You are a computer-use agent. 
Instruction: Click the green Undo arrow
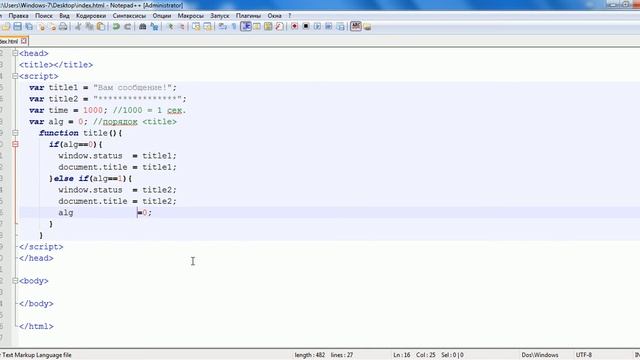coord(116,27)
